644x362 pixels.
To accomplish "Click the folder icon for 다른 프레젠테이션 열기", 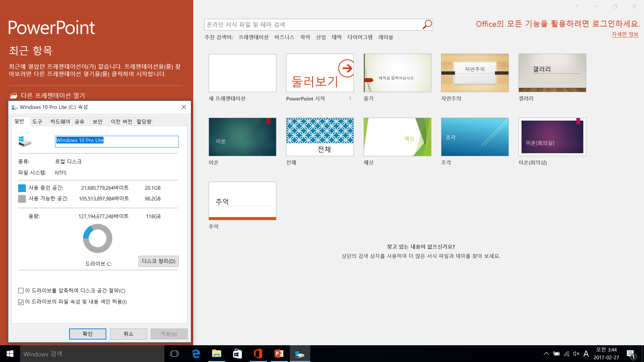I will [13, 96].
